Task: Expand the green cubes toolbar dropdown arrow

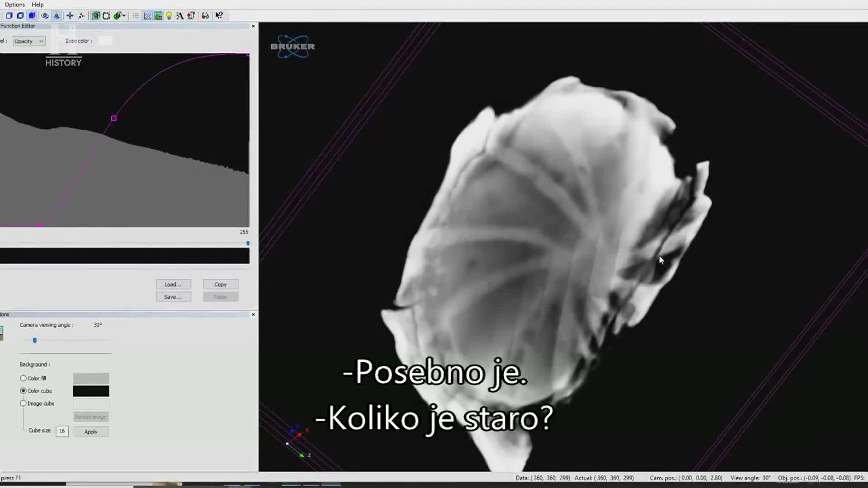Action: coord(124,16)
